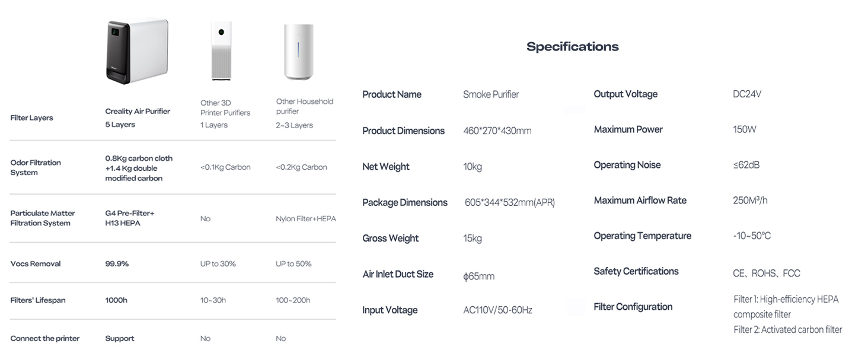Select the Product Dimensions specification label
Image resolution: width=868 pixels, height=356 pixels.
click(x=403, y=131)
